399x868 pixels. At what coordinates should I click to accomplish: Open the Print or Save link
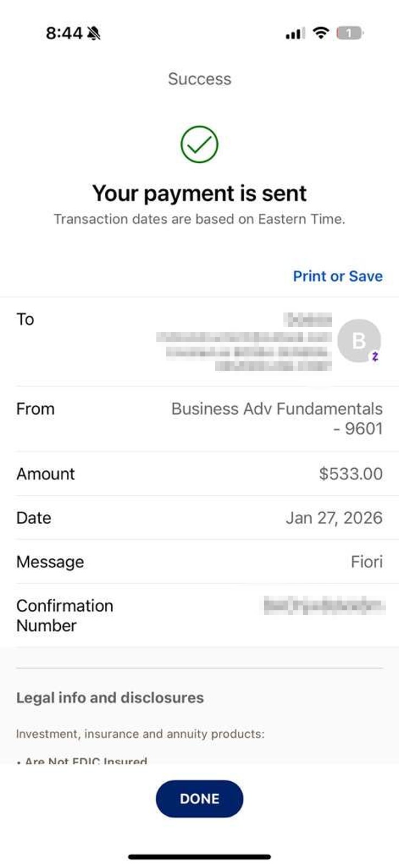338,276
